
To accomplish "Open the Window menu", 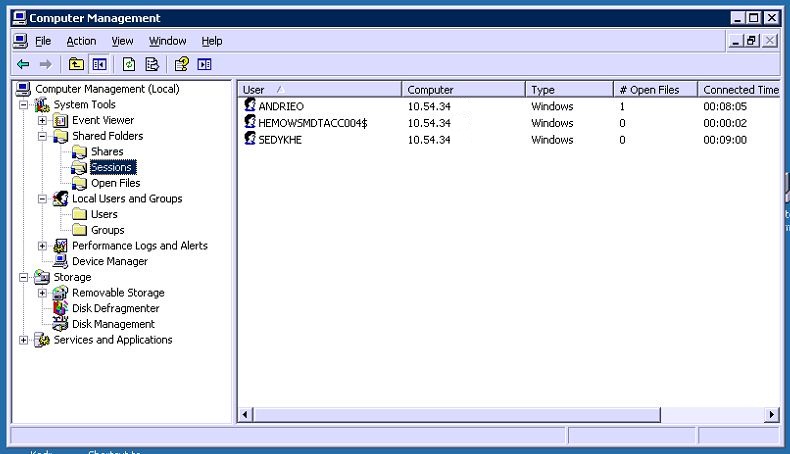I will [167, 41].
